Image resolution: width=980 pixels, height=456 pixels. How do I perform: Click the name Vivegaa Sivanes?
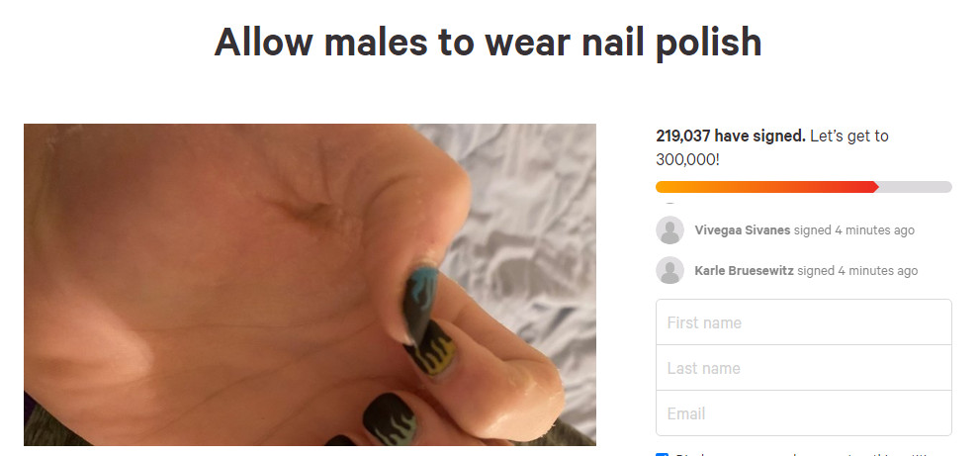743,230
